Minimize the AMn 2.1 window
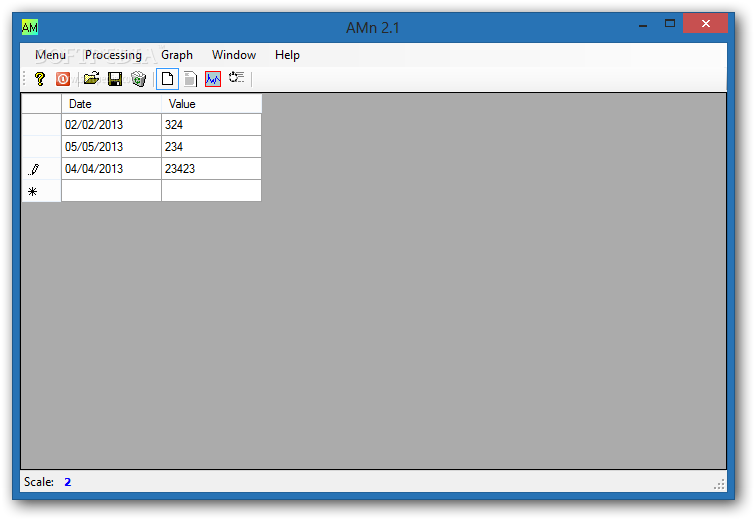The image size is (755, 520). (x=643, y=24)
